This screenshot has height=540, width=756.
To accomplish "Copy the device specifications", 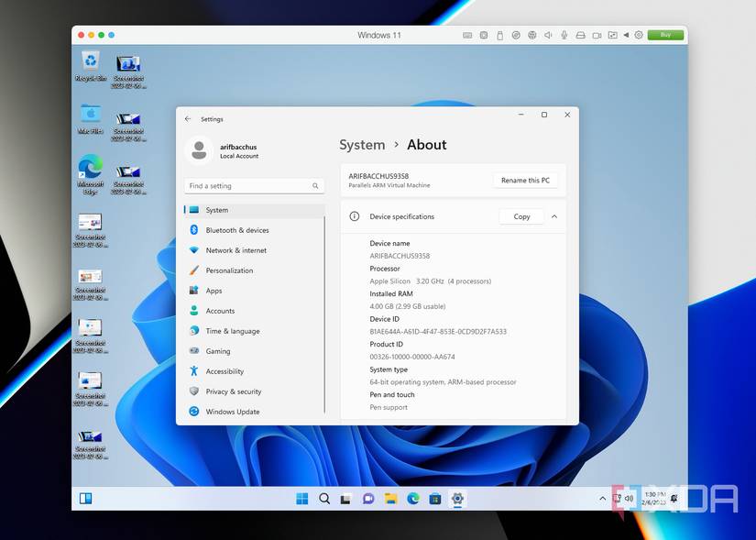I will point(521,216).
